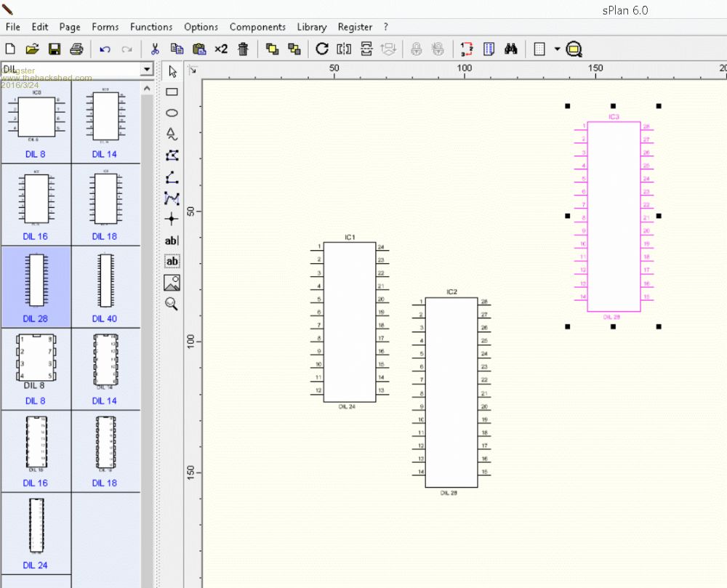The width and height of the screenshot is (727, 588).
Task: Click the IC1 chip on canvas
Action: tap(350, 321)
